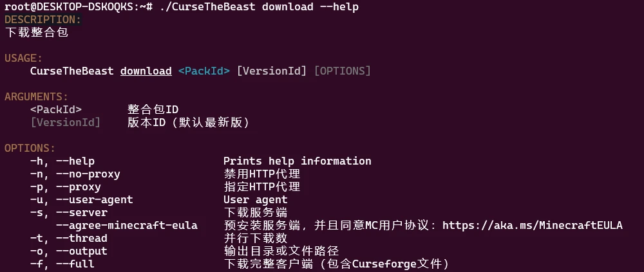Viewport: 644px width, 272px height.
Task: Click the --full option entry
Action: pos(62,264)
